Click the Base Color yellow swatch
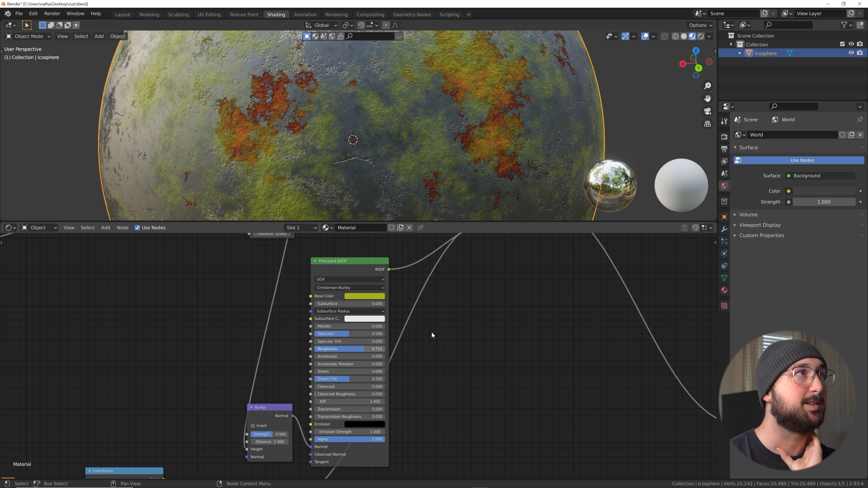868x488 pixels. (x=364, y=296)
